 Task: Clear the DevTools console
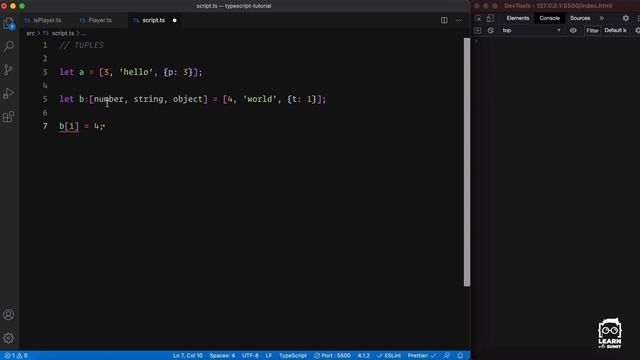[x=491, y=31]
